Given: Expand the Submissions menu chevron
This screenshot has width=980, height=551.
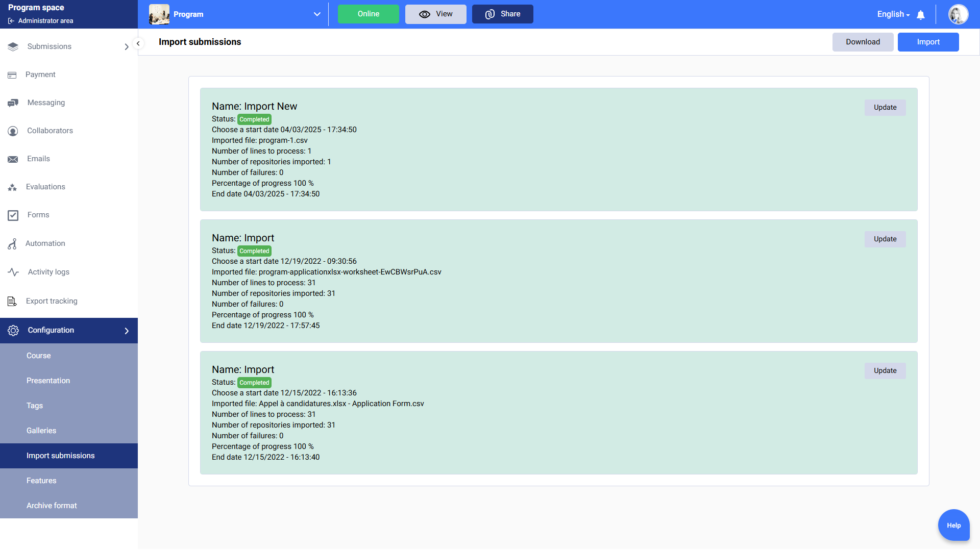Looking at the screenshot, I should click(x=127, y=47).
